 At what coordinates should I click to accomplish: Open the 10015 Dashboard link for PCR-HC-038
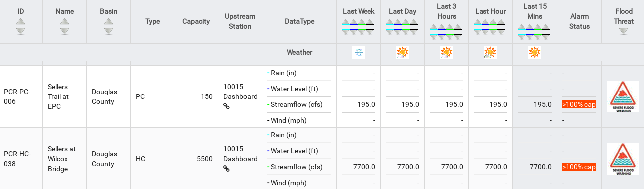tap(240, 154)
